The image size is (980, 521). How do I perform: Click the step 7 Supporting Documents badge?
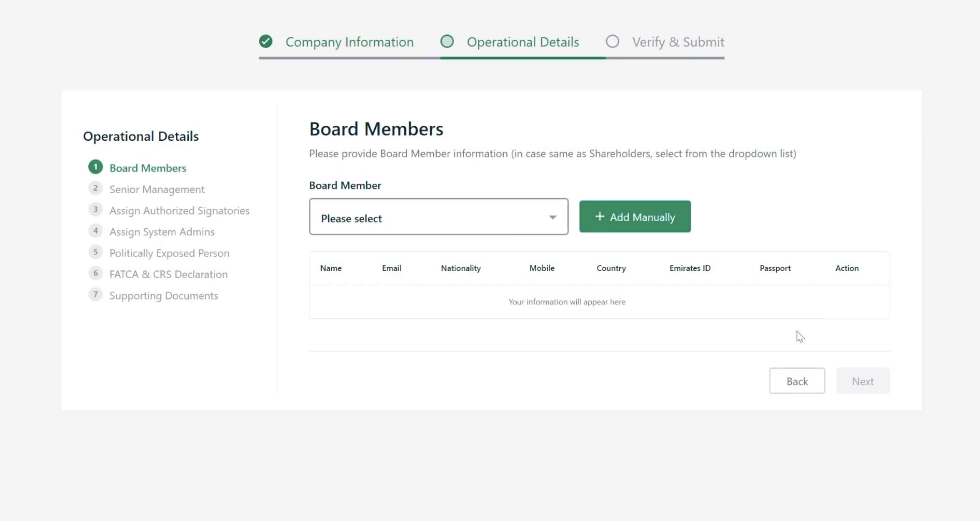point(95,294)
